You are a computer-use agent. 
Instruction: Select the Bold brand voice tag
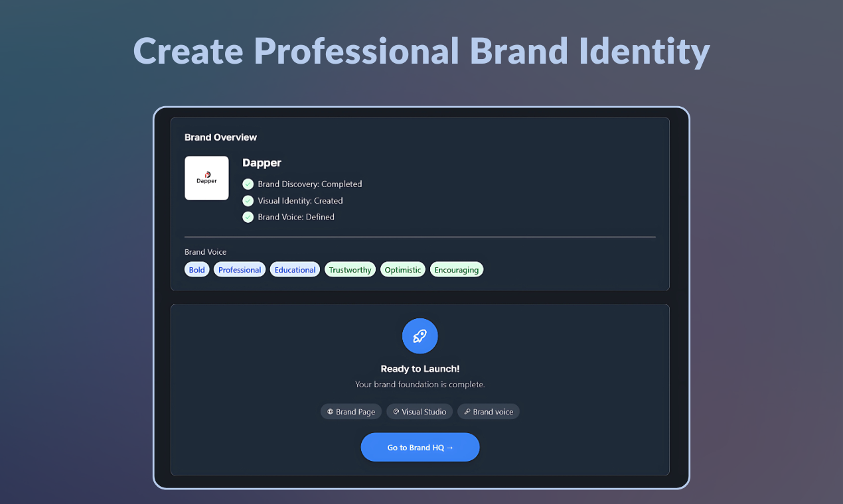click(x=196, y=269)
